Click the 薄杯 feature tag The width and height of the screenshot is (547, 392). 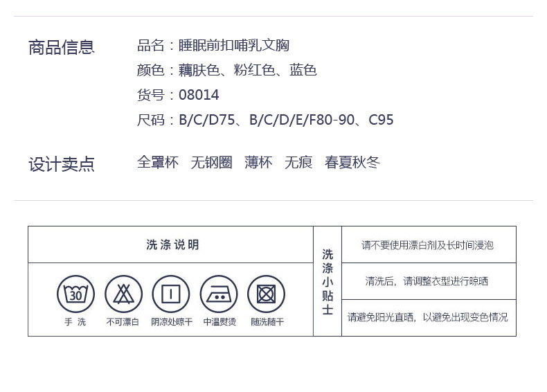pos(258,162)
